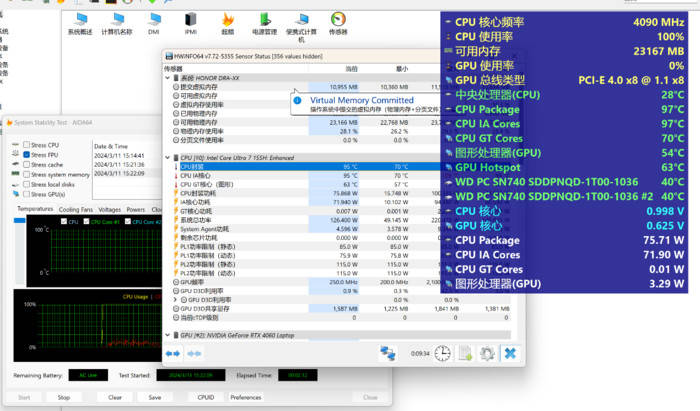Open the 超频 flame icon
Screen dimensions: 700x411
228,23
